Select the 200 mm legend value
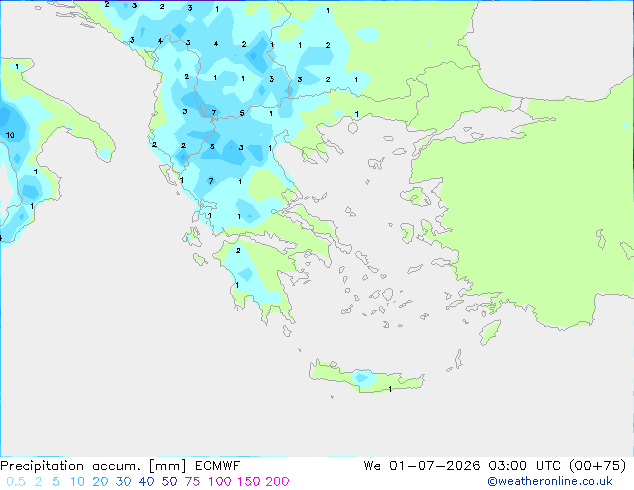Viewport: 634px width, 490px height. coord(277,482)
